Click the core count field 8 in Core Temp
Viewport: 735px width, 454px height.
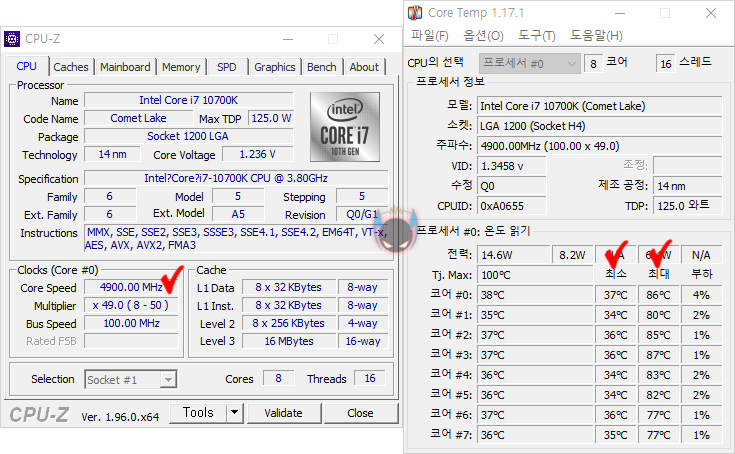(x=593, y=64)
